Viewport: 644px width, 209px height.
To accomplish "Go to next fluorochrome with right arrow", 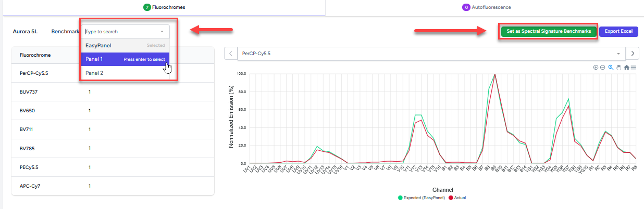I will [x=633, y=54].
